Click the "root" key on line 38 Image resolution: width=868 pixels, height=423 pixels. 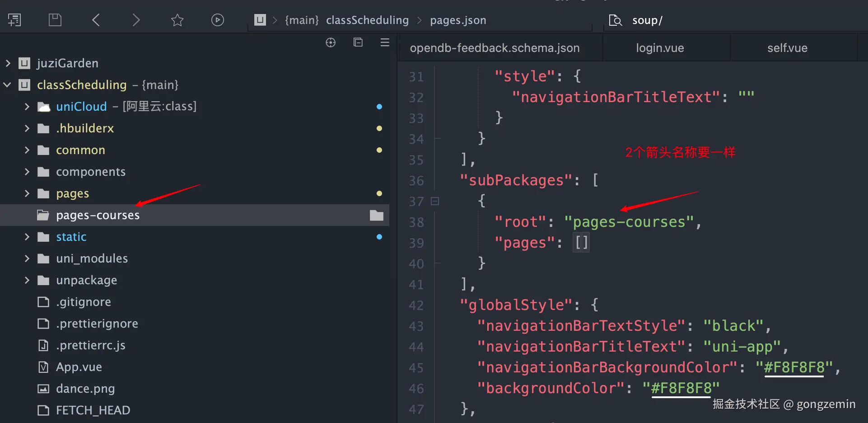[x=521, y=222]
